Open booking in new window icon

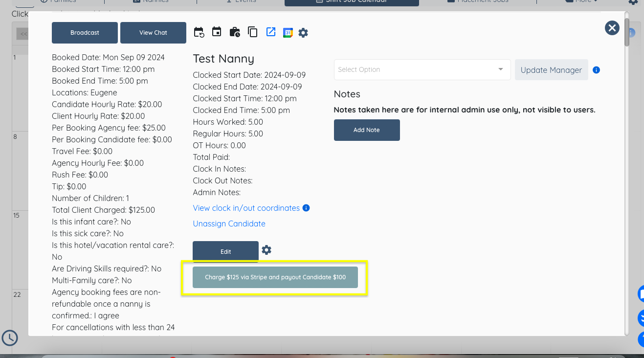(x=271, y=32)
